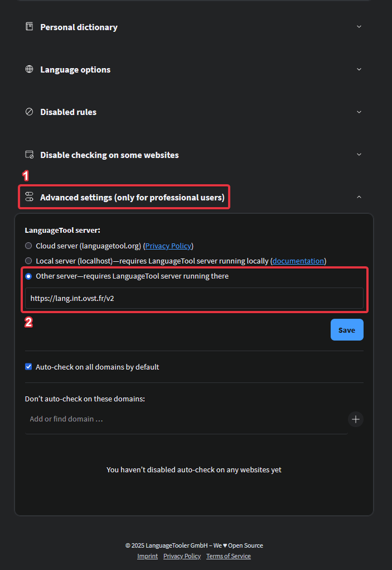Open the Privacy Policy link beside Cloud server

[x=168, y=246]
